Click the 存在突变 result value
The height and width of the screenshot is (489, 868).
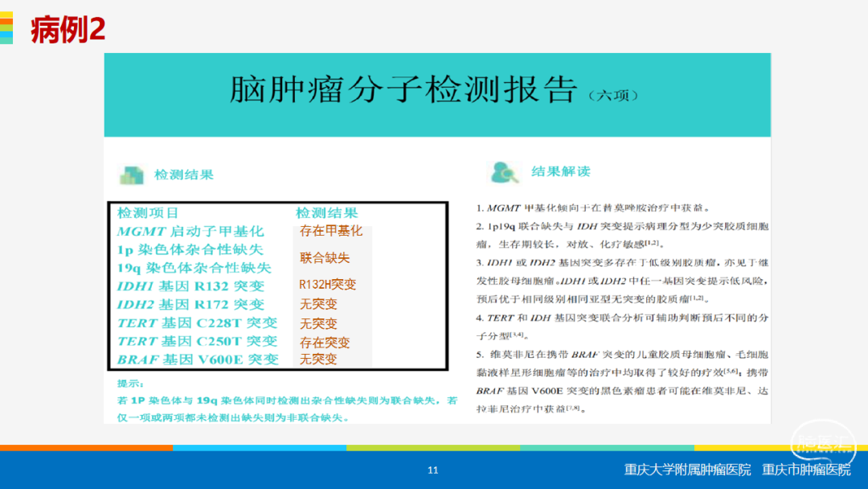(325, 343)
